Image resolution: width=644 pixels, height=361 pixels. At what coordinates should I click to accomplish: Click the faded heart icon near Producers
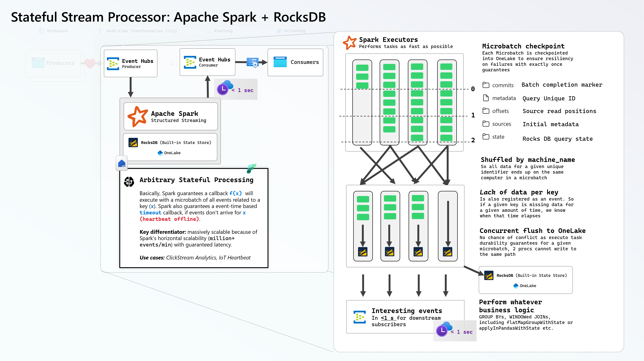coord(90,63)
